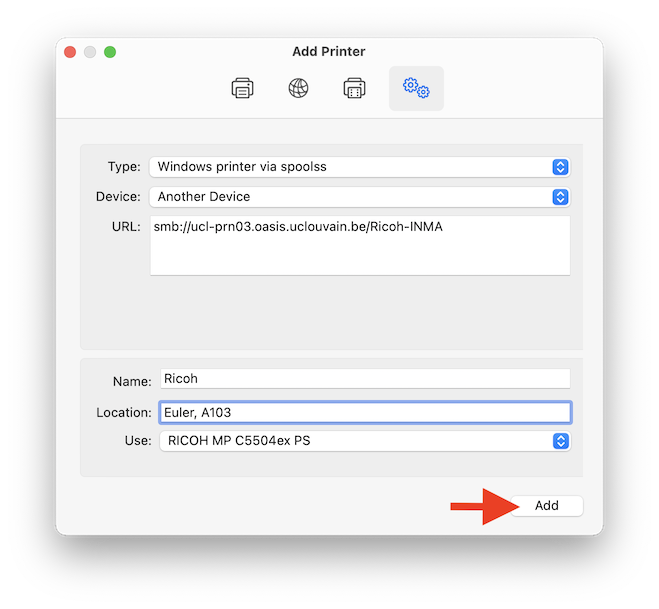
Task: Click the Add Printer window title
Action: (x=329, y=51)
